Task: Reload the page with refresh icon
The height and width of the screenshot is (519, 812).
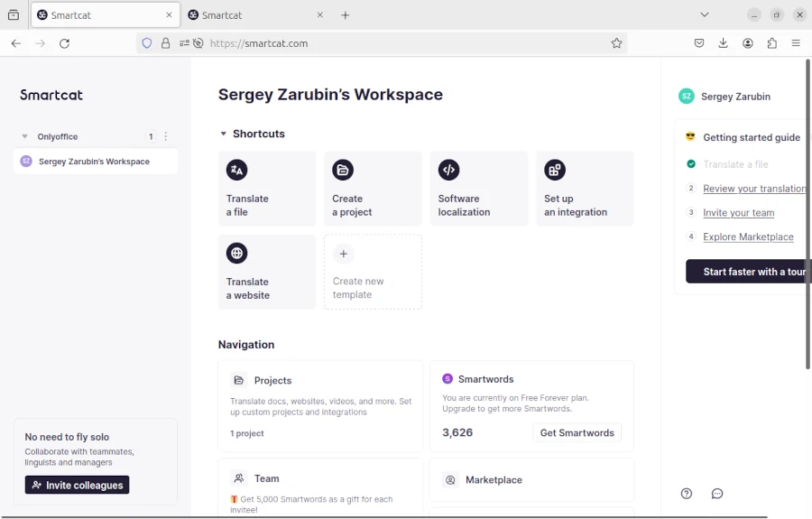Action: [64, 43]
